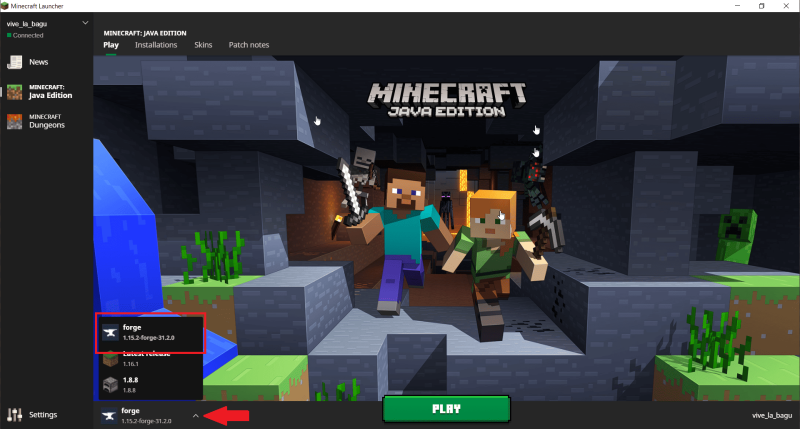Choose the 1.8.8 installation
Image resolution: width=800 pixels, height=429 pixels.
[149, 385]
